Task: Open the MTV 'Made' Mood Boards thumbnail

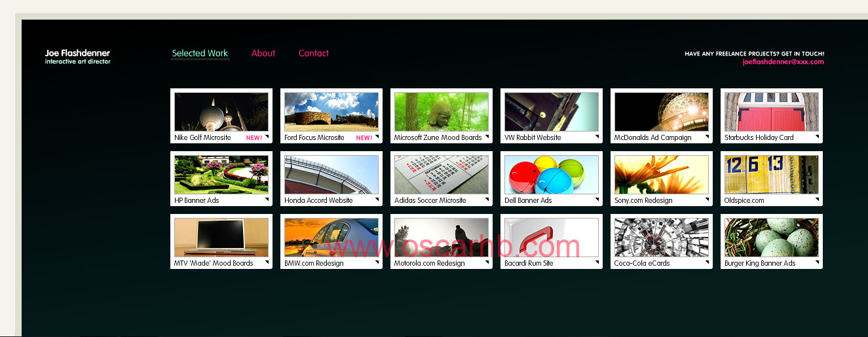Action: pyautogui.click(x=221, y=238)
